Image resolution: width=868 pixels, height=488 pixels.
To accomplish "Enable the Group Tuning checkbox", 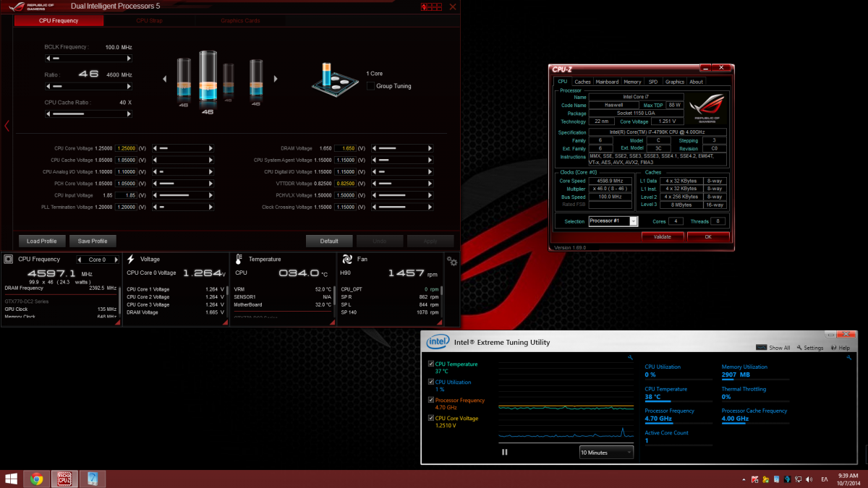I will 370,86.
